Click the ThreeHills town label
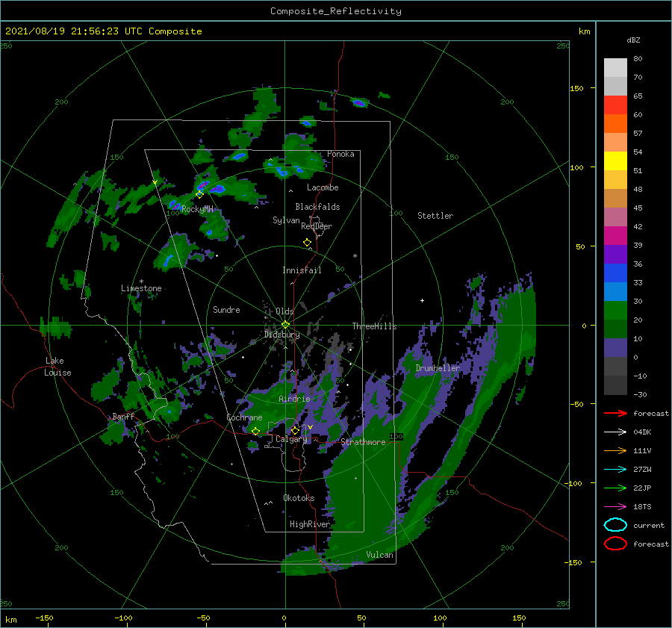 click(x=374, y=326)
